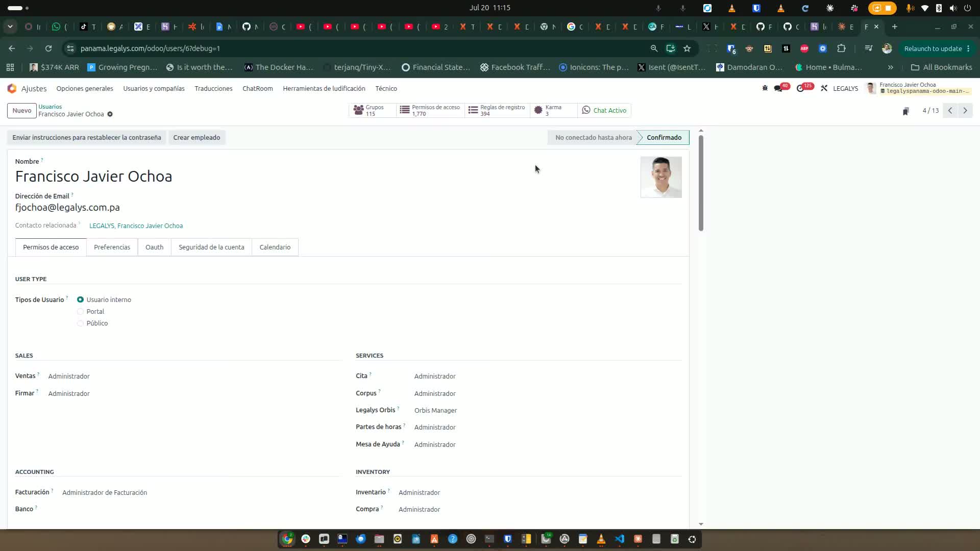This screenshot has width=980, height=551.
Task: Click the Chat Activo WhatsApp button
Action: (x=604, y=110)
